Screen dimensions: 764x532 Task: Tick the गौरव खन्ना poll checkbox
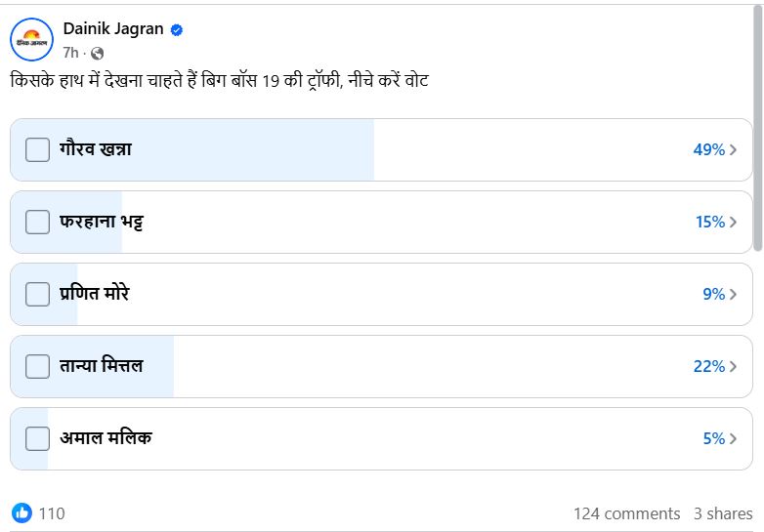pos(37,150)
